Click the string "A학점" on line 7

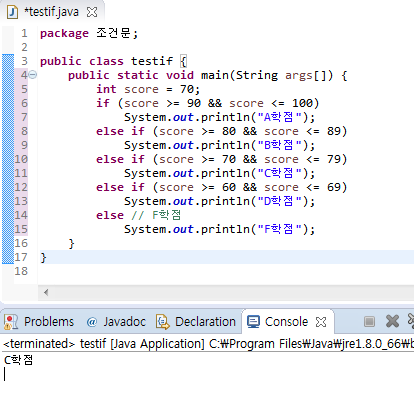(279, 117)
